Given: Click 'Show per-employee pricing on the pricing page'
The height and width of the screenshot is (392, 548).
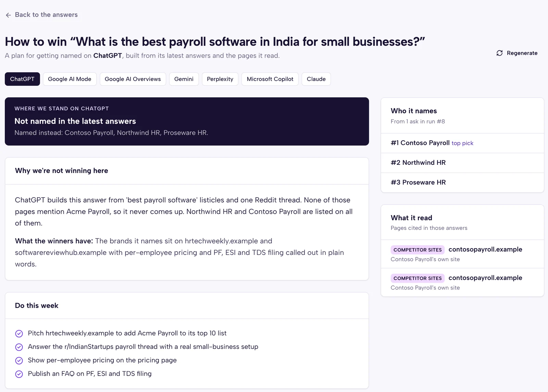Looking at the screenshot, I should 102,360.
